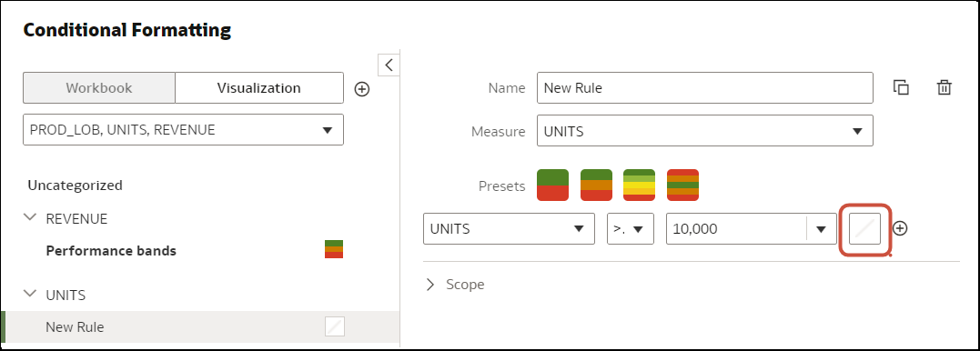Open the comparison operator dropdown

pyautogui.click(x=631, y=229)
